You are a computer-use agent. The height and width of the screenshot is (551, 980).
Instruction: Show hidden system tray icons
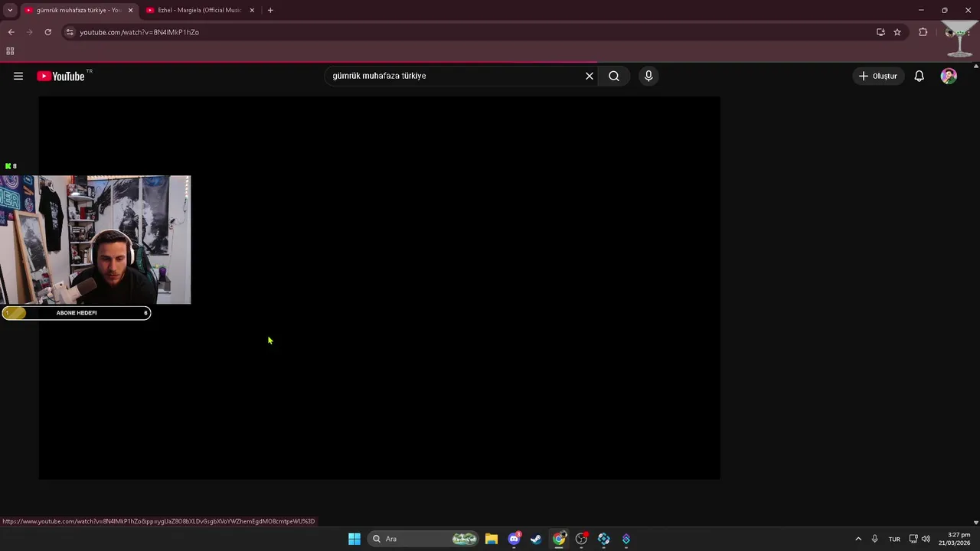(x=858, y=539)
